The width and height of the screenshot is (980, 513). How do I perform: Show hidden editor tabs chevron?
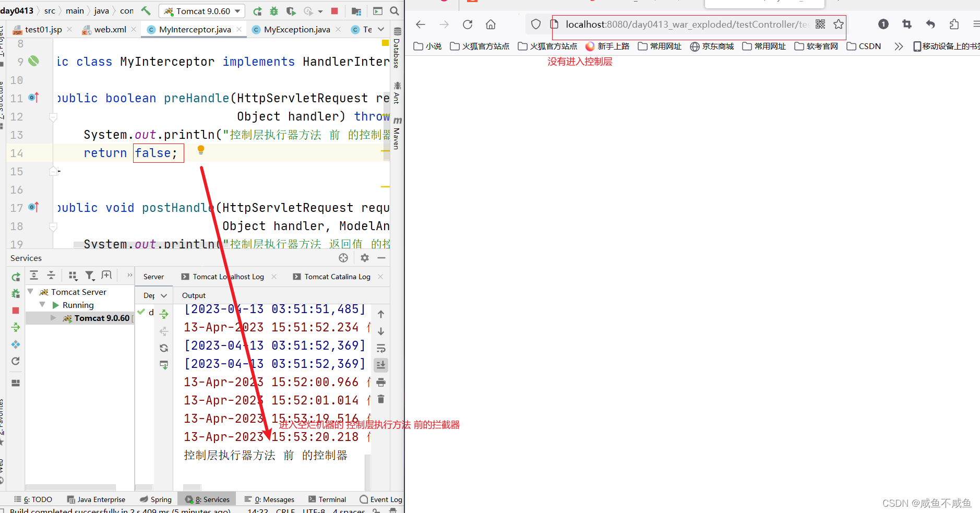click(x=381, y=29)
